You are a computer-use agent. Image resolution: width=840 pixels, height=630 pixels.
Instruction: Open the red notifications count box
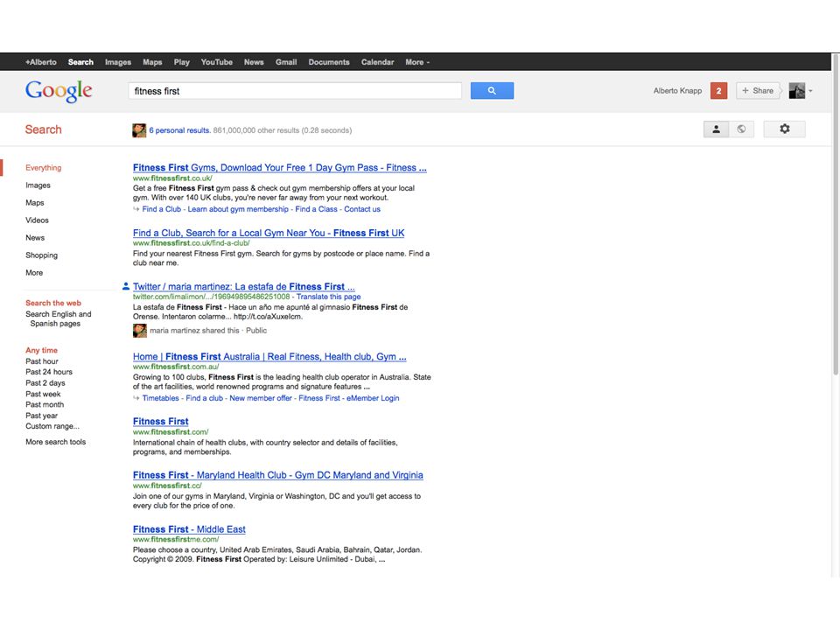click(718, 90)
